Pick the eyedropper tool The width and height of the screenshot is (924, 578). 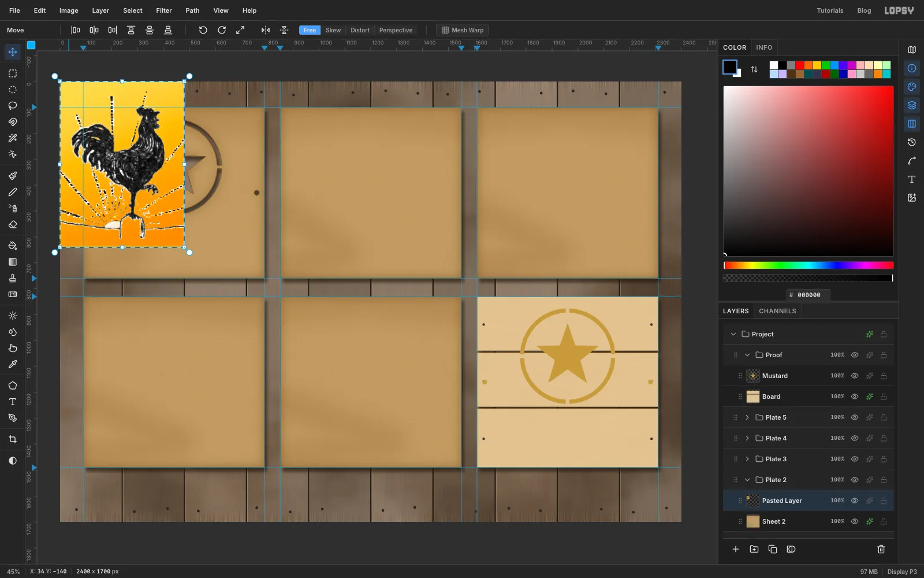point(13,364)
